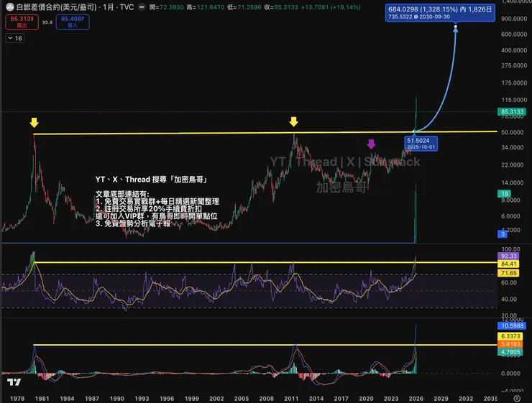Click the 60.00 RSI axis value

pos(508,283)
